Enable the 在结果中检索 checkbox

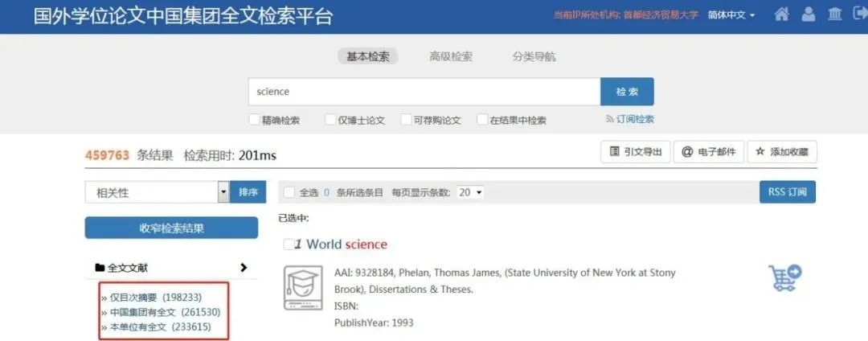[x=482, y=120]
